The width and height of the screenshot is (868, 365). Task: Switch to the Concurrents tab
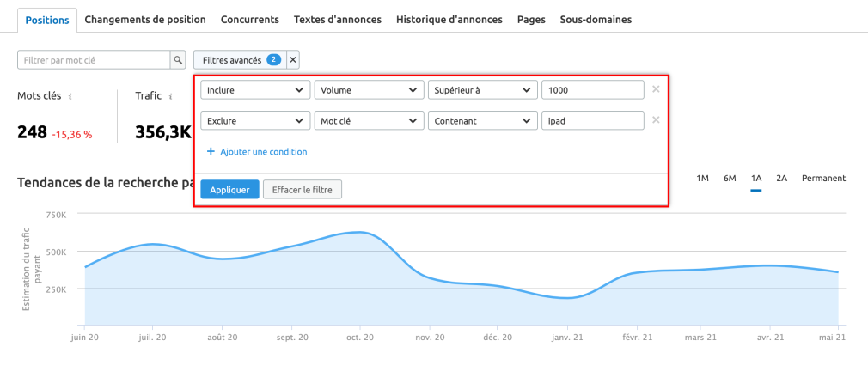pos(249,19)
